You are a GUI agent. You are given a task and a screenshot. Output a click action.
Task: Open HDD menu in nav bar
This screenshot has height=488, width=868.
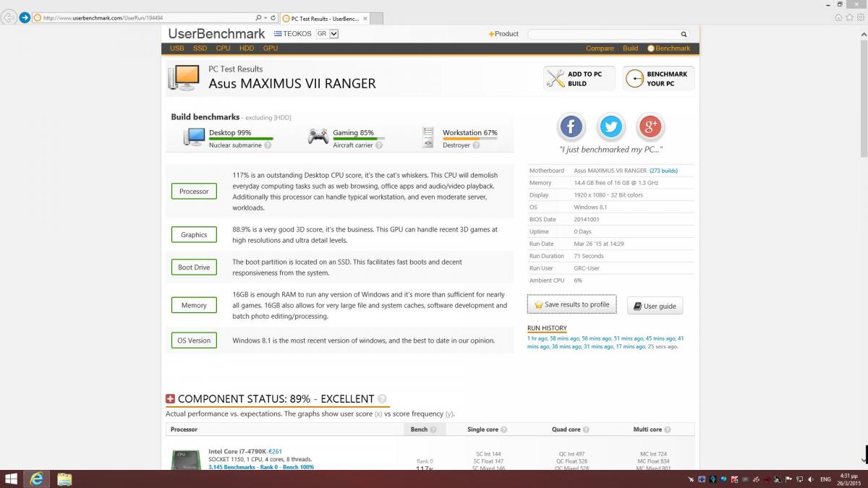[x=247, y=48]
